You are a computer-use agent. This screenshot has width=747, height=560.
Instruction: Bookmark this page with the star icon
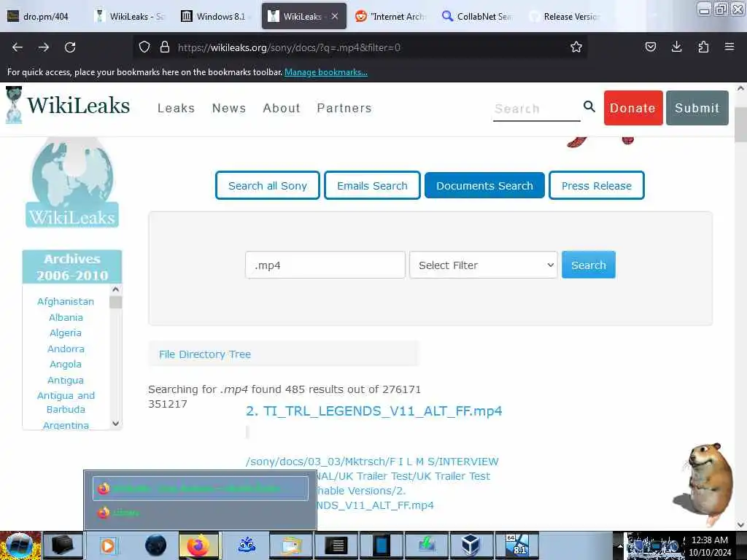pyautogui.click(x=576, y=47)
